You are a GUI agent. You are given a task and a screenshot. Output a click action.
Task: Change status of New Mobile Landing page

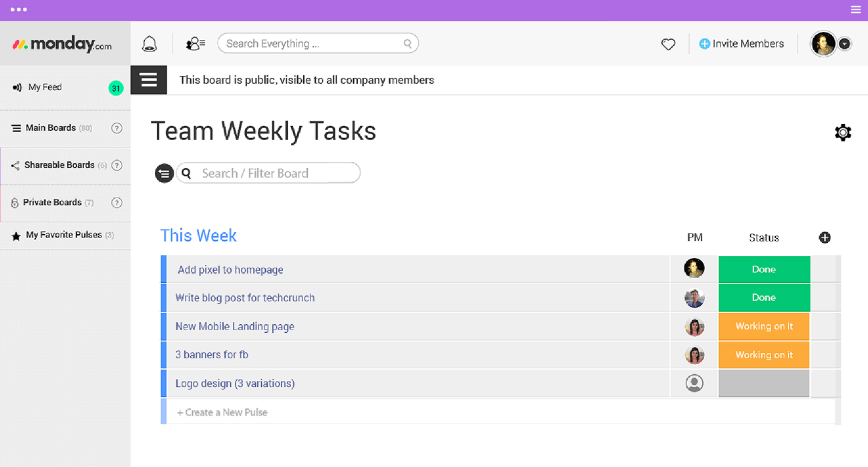point(764,326)
